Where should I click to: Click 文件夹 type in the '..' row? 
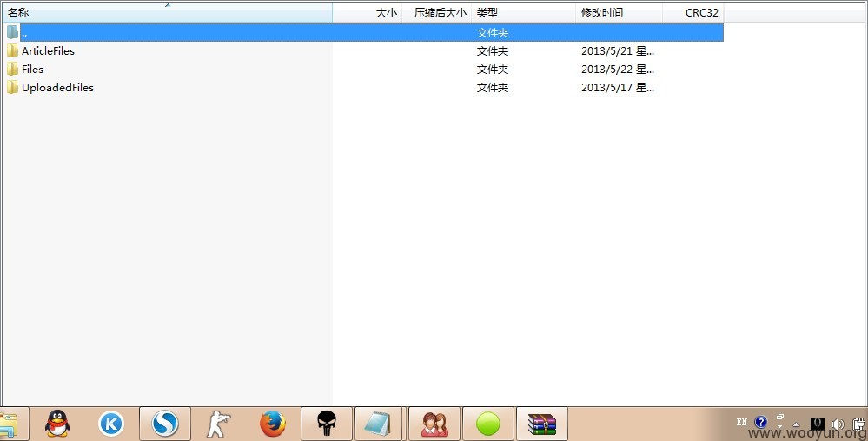[x=493, y=33]
